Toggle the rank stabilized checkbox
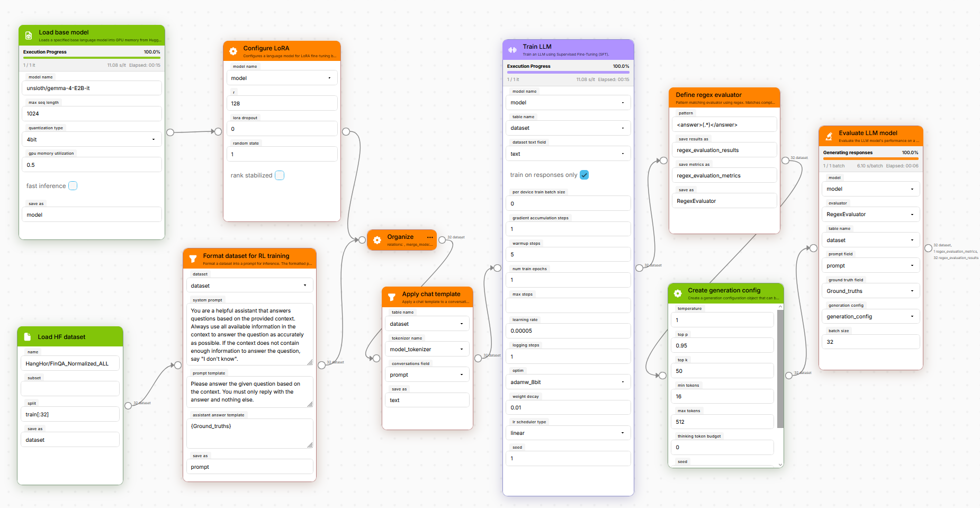This screenshot has height=508, width=980. tap(280, 175)
